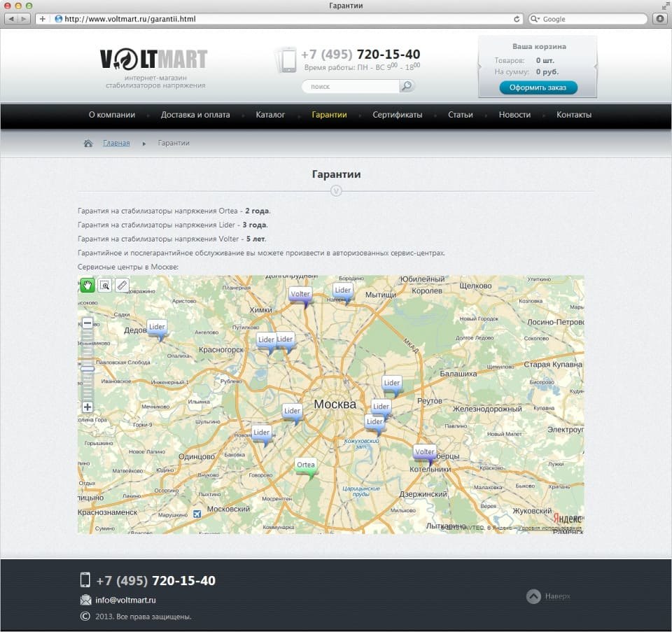Click the round up-arrow icon beside Наверх
Screen dimensions: 672x632
pyautogui.click(x=533, y=596)
